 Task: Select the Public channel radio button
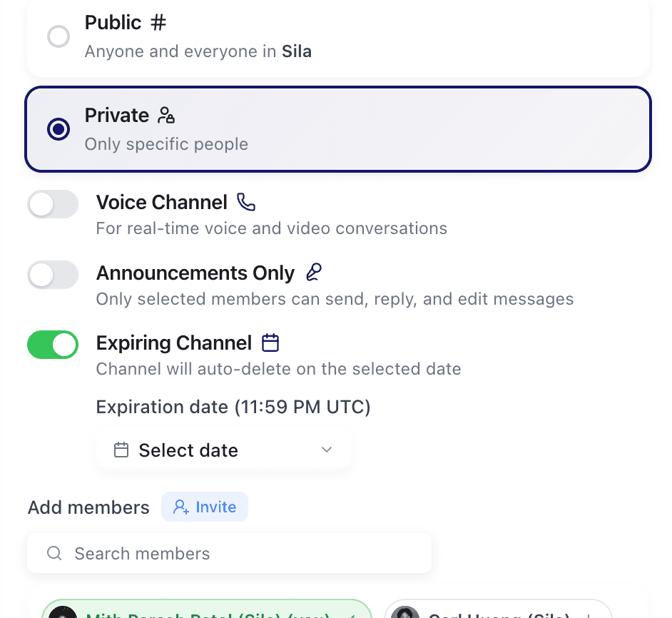point(58,36)
